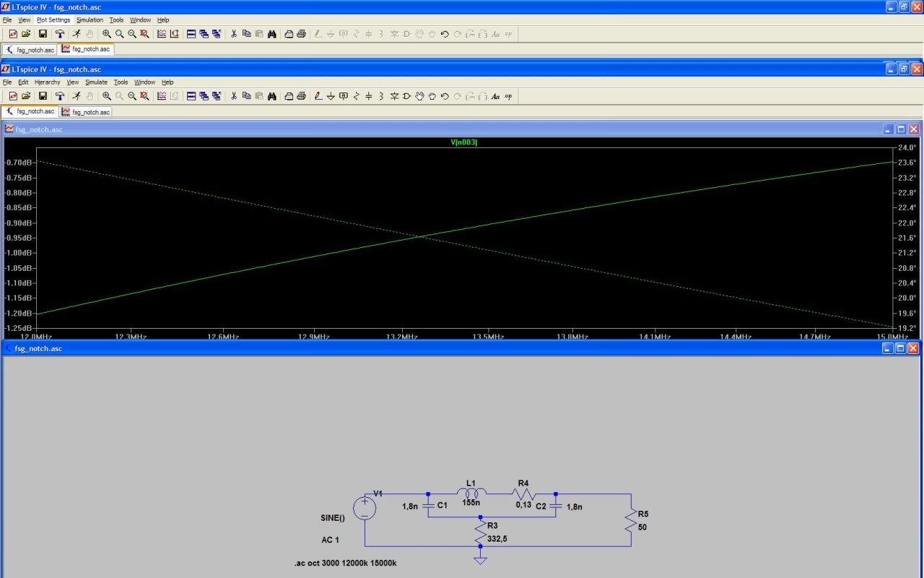This screenshot has width=924, height=578.
Task: Click inductor L1 symbol in schematic
Action: (x=471, y=493)
